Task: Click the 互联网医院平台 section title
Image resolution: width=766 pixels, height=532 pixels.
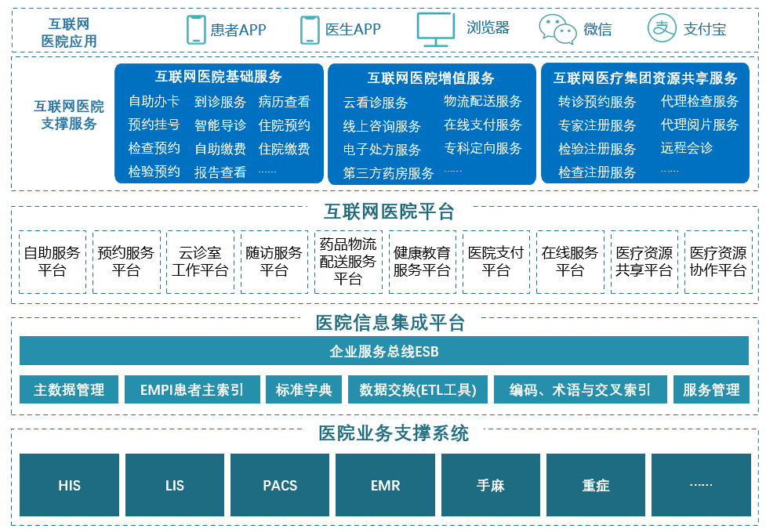Action: point(390,212)
